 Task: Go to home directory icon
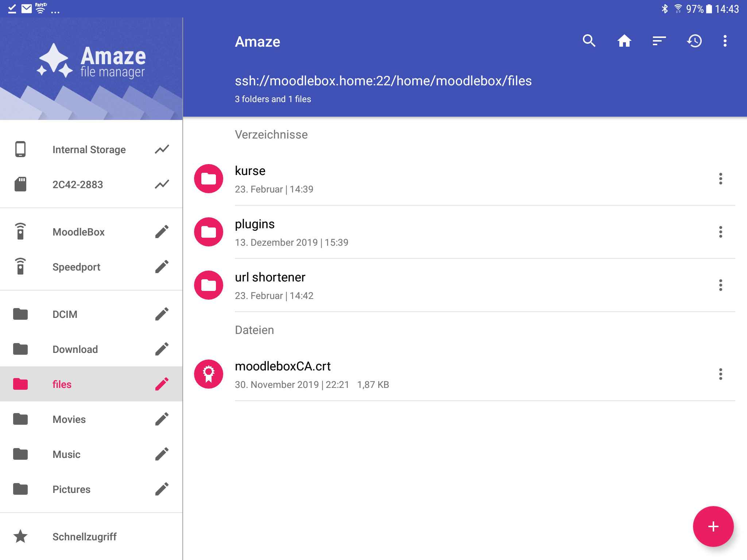[624, 41]
